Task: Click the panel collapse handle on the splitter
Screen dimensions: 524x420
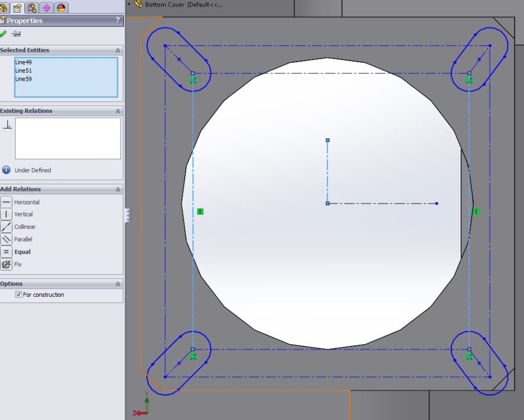Action: coord(127,215)
